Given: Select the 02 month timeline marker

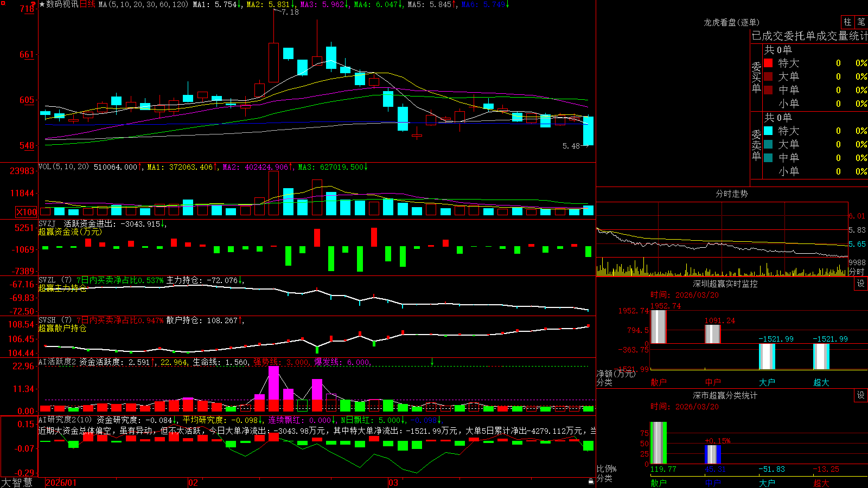Looking at the screenshot, I should 193,483.
